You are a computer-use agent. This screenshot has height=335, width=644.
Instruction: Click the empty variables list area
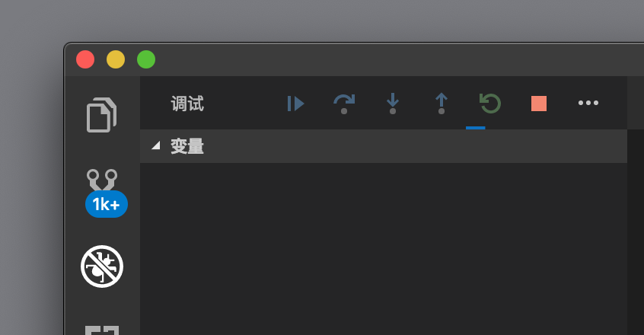(x=384, y=249)
